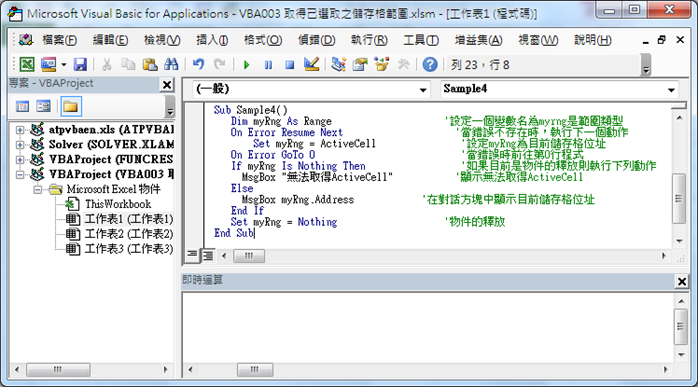Click the Cut scissors icon
This screenshot has height=387, width=698.
coord(106,65)
